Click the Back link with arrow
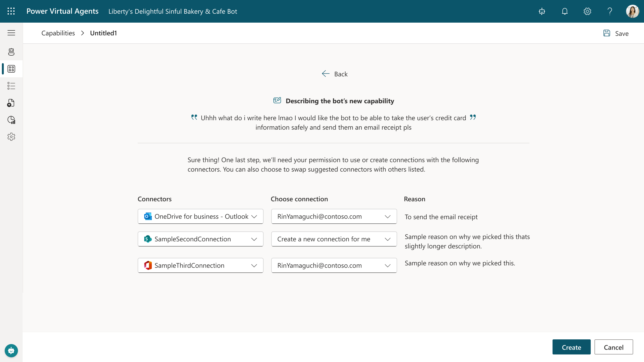The width and height of the screenshot is (644, 362). pos(334,74)
